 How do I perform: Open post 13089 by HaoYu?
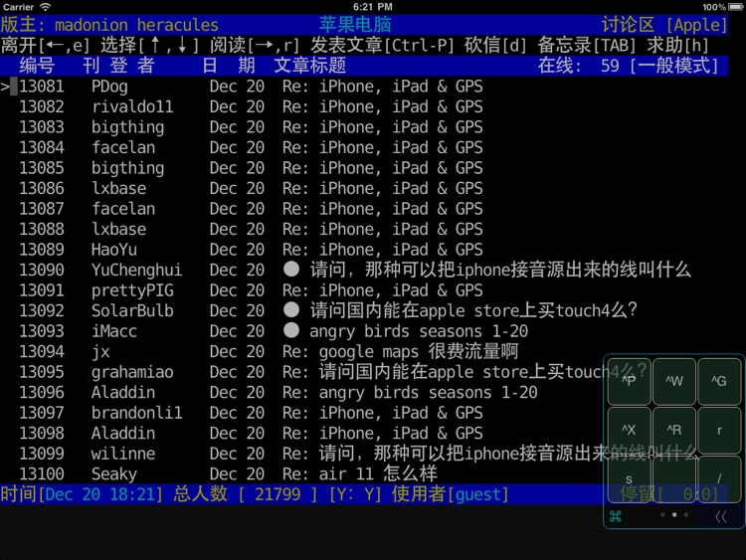click(x=364, y=251)
